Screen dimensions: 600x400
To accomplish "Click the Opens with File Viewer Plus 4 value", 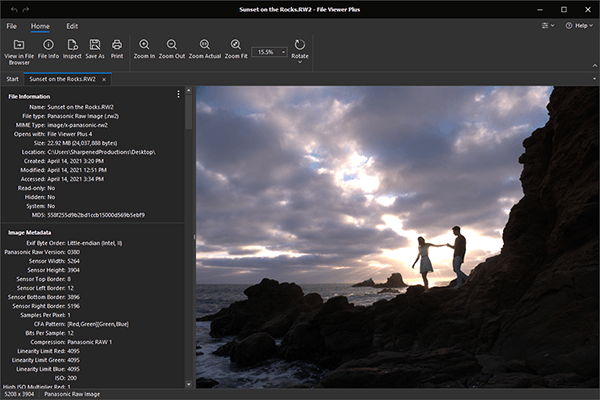I will coord(70,134).
